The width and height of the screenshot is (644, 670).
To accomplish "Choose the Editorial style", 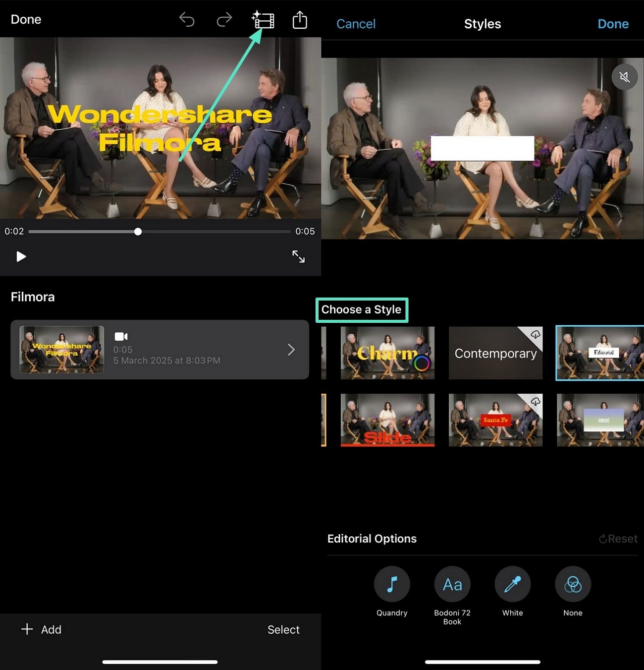I will pos(600,353).
